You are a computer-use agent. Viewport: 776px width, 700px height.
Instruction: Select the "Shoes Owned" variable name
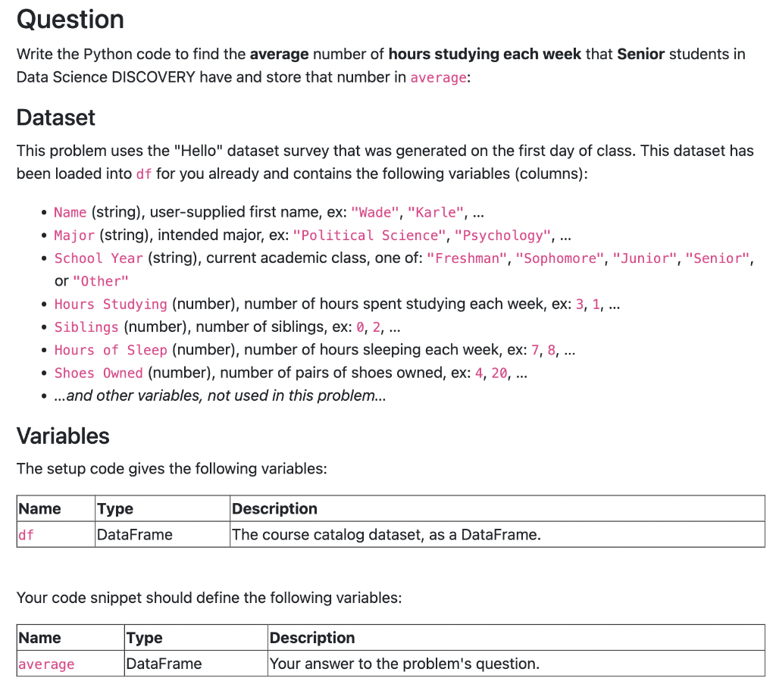(99, 373)
